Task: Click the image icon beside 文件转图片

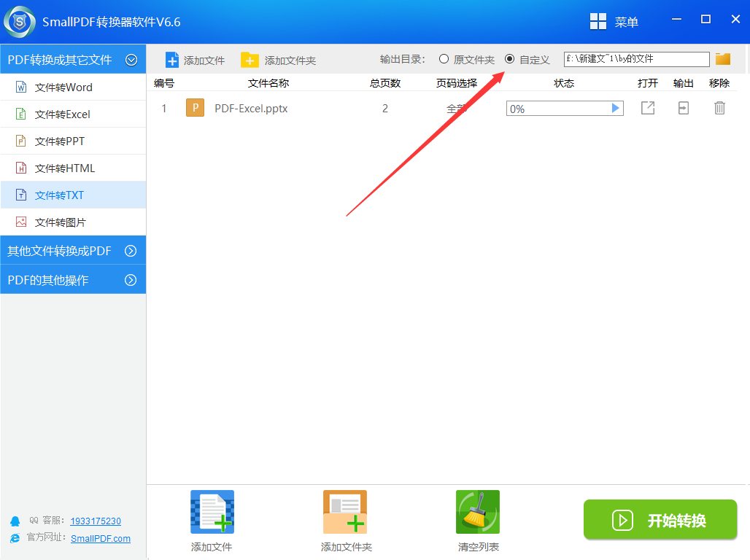Action: 21,222
